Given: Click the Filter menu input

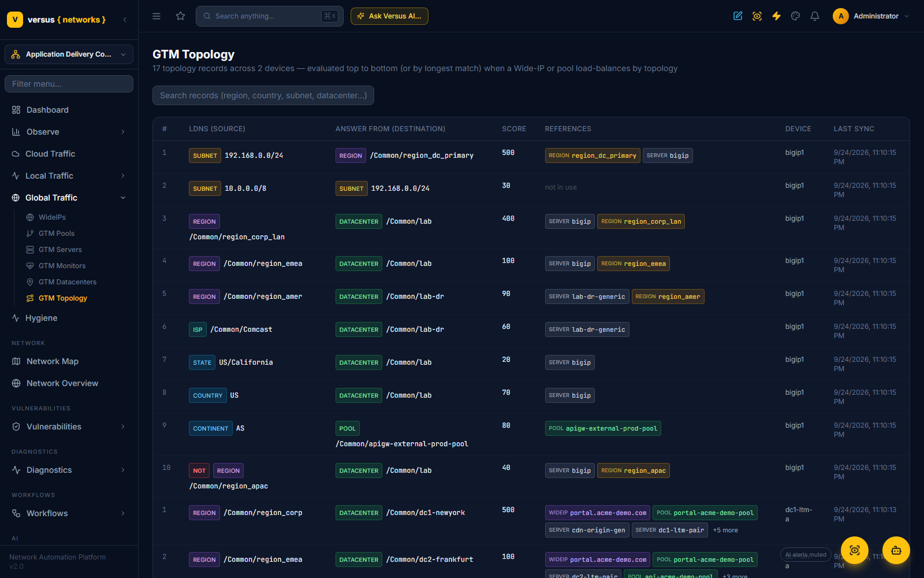Looking at the screenshot, I should [69, 84].
